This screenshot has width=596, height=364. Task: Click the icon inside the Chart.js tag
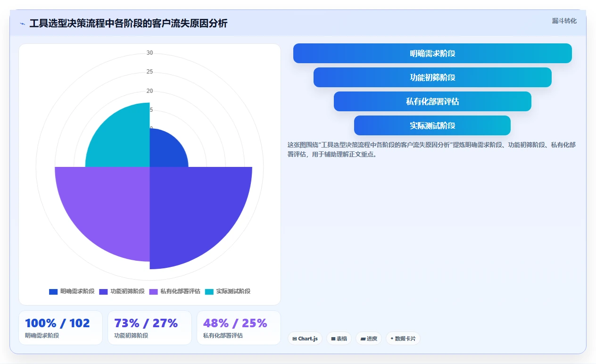(295, 339)
